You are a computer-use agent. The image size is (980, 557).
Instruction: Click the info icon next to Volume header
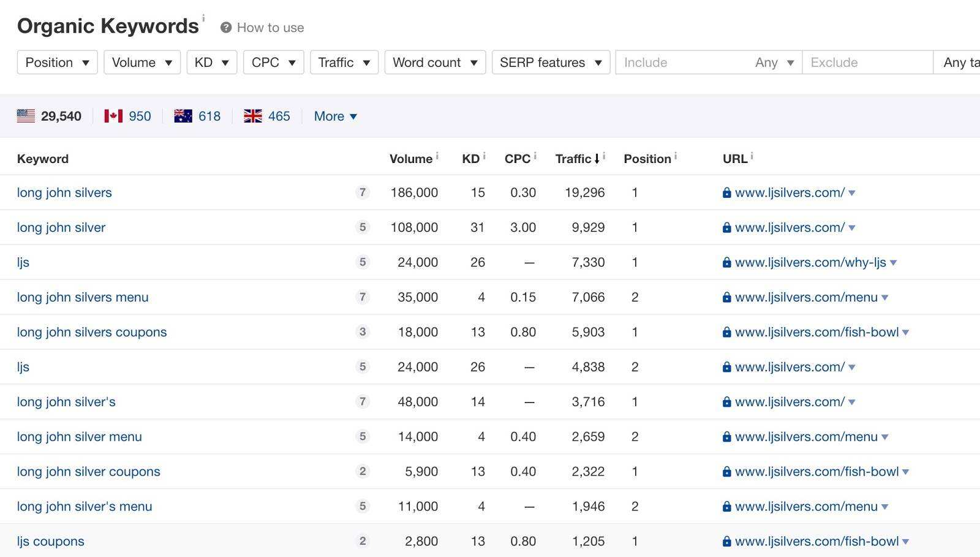(437, 156)
